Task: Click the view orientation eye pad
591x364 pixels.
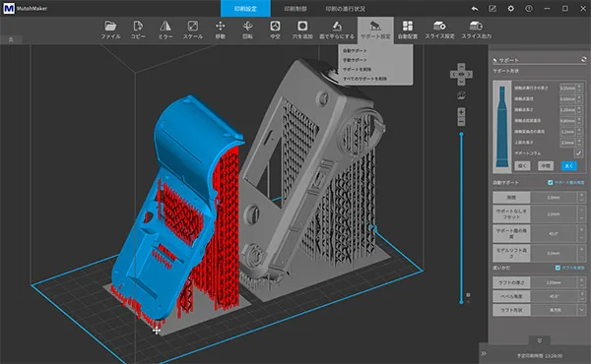Action: (x=461, y=74)
